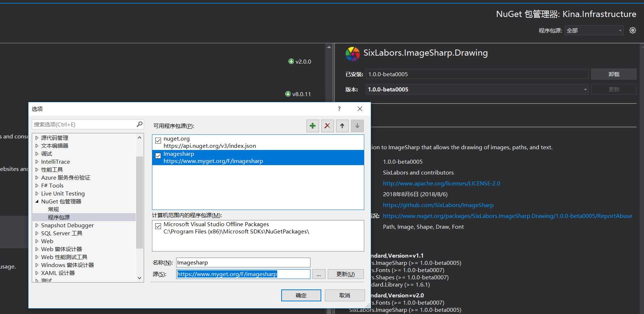Toggle Microsoft Visual Studio Offline Packages checkbox

click(x=158, y=226)
